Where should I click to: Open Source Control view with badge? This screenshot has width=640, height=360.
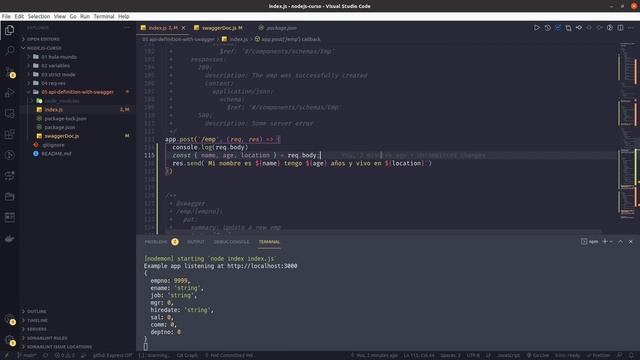tap(9, 72)
